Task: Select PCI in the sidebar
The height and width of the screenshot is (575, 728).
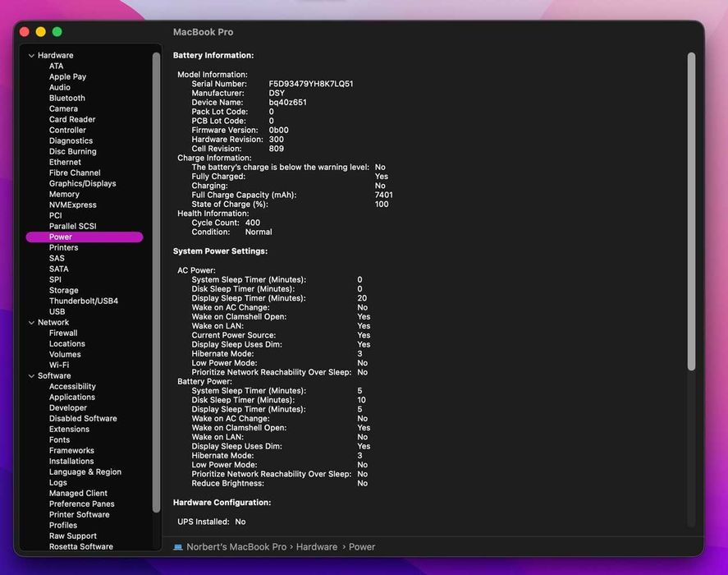Action: click(55, 216)
